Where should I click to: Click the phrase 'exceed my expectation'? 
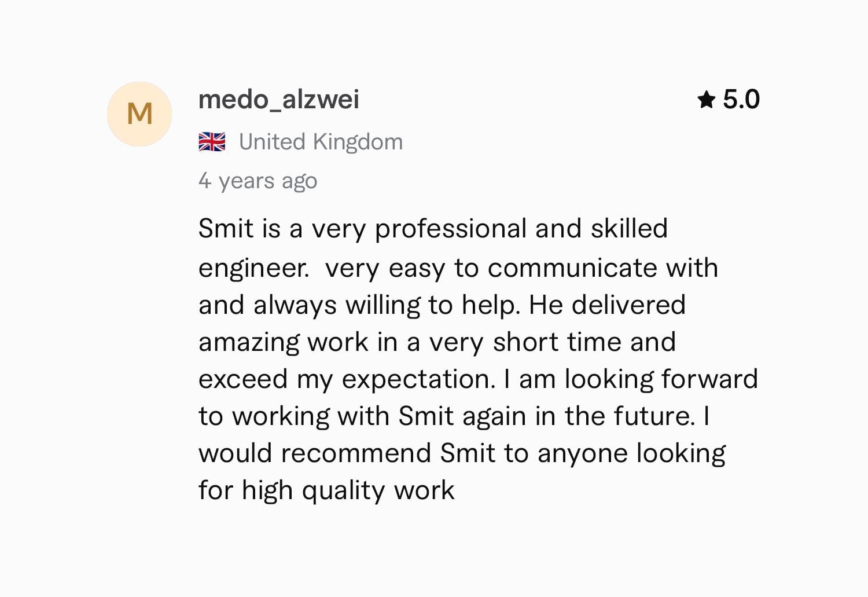347,380
